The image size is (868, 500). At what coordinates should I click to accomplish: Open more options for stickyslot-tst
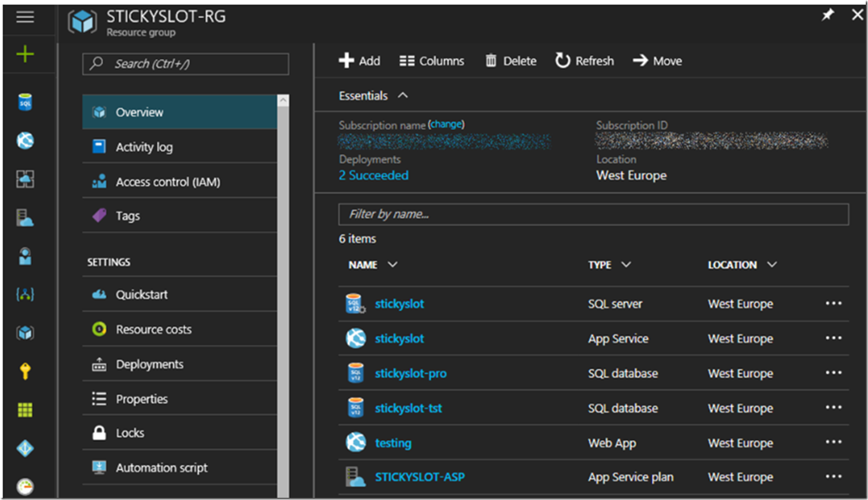pyautogui.click(x=834, y=408)
